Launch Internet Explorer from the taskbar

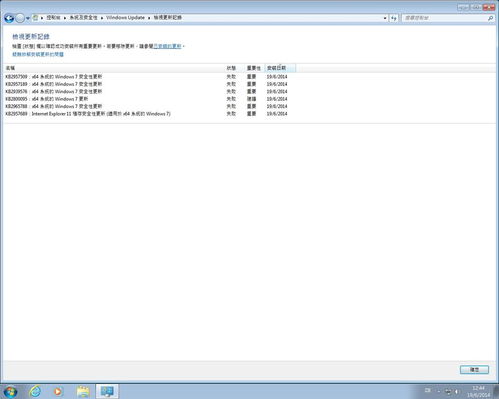pyautogui.click(x=35, y=391)
